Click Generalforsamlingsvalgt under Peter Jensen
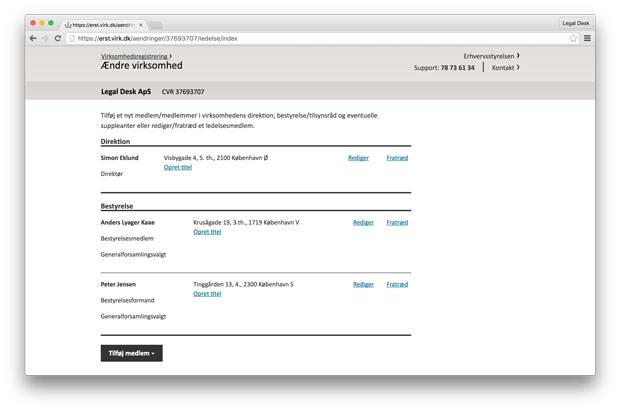 [133, 316]
